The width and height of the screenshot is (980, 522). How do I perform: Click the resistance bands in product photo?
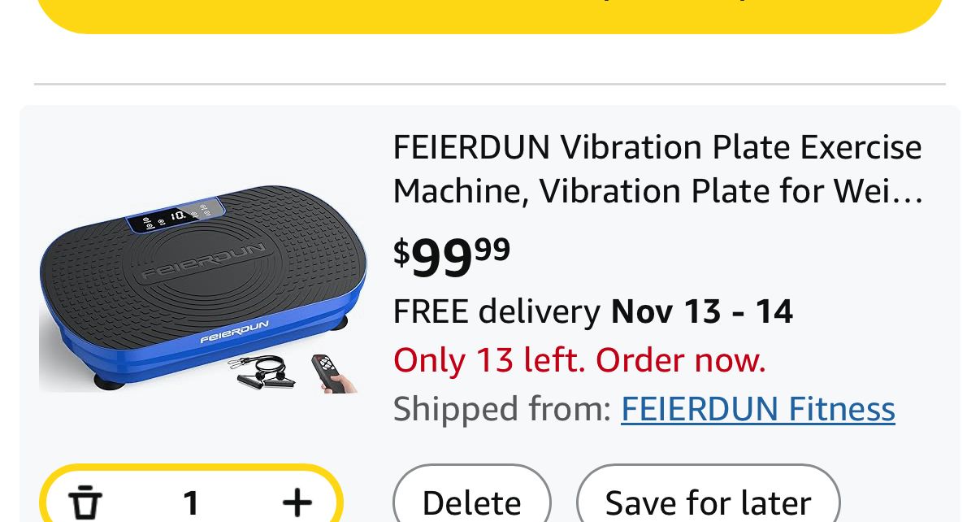[x=262, y=372]
